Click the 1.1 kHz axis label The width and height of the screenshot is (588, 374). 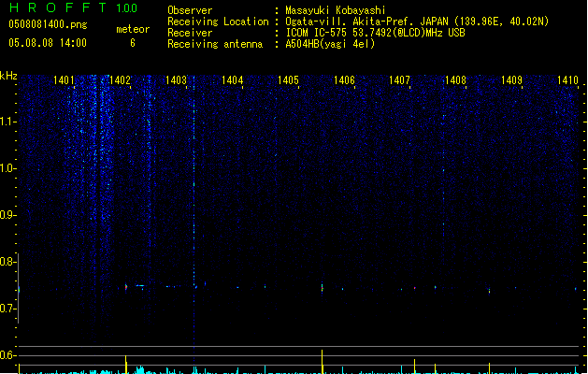(x=7, y=122)
